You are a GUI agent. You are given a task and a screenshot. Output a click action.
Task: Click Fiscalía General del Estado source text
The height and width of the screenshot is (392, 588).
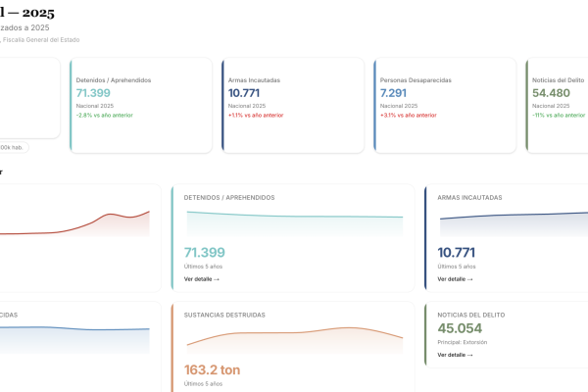[x=41, y=40]
